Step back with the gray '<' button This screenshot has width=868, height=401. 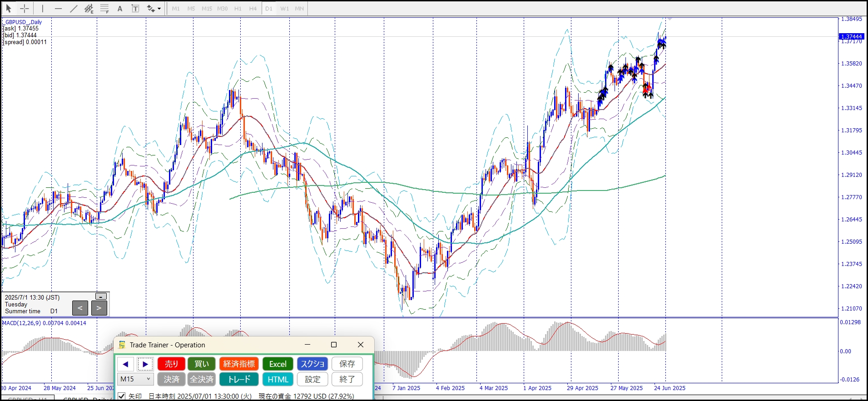pyautogui.click(x=80, y=308)
